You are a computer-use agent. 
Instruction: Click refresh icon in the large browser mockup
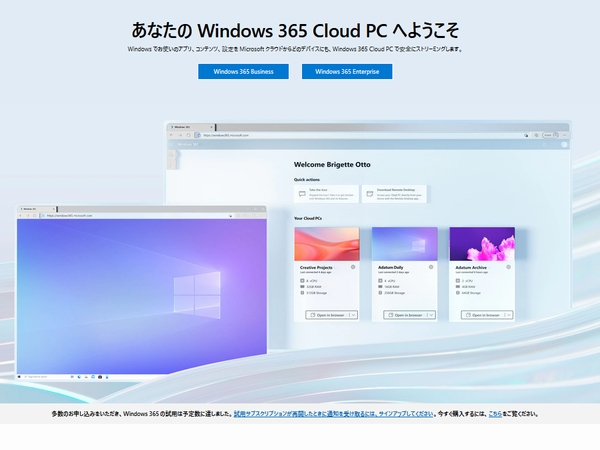click(188, 135)
